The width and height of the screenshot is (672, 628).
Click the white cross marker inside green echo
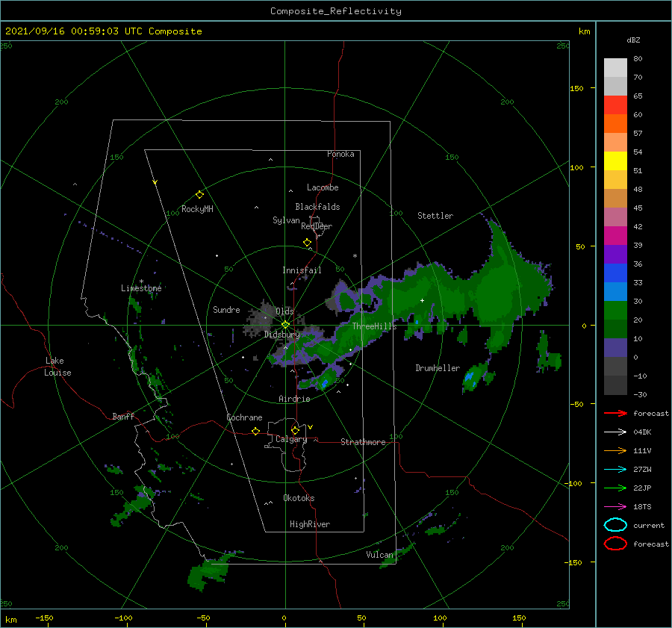422,300
